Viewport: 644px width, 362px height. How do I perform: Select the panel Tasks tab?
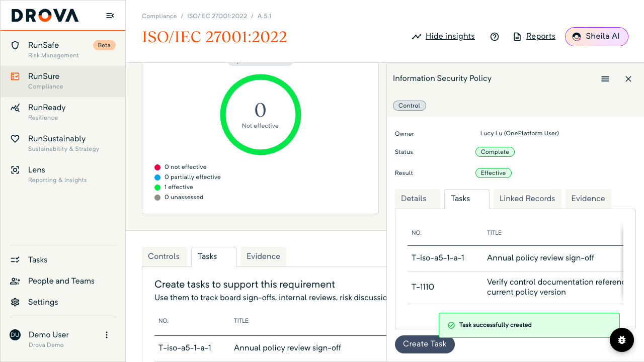[466, 199]
